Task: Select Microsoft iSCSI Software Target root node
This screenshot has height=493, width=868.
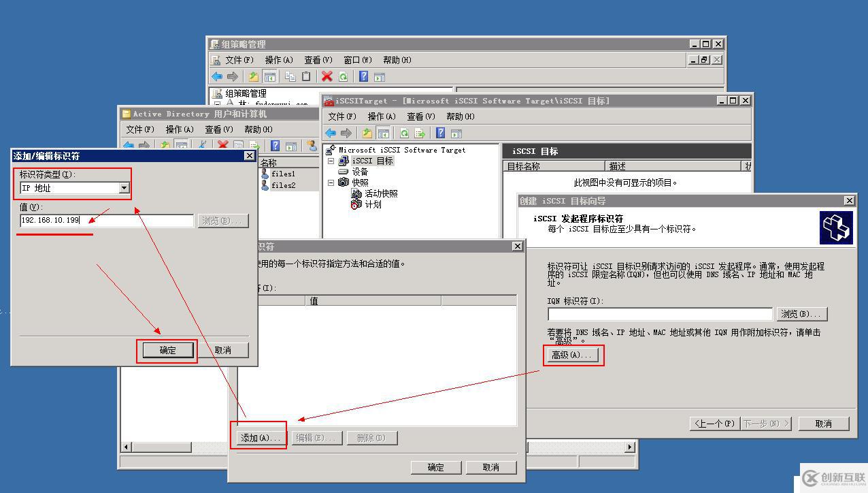Action: (x=402, y=150)
